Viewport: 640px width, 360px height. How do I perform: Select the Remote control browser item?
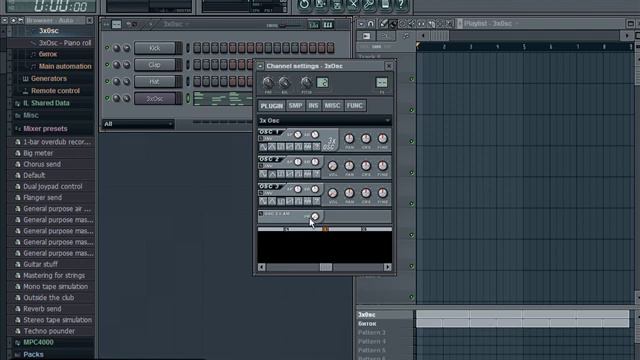point(56,91)
